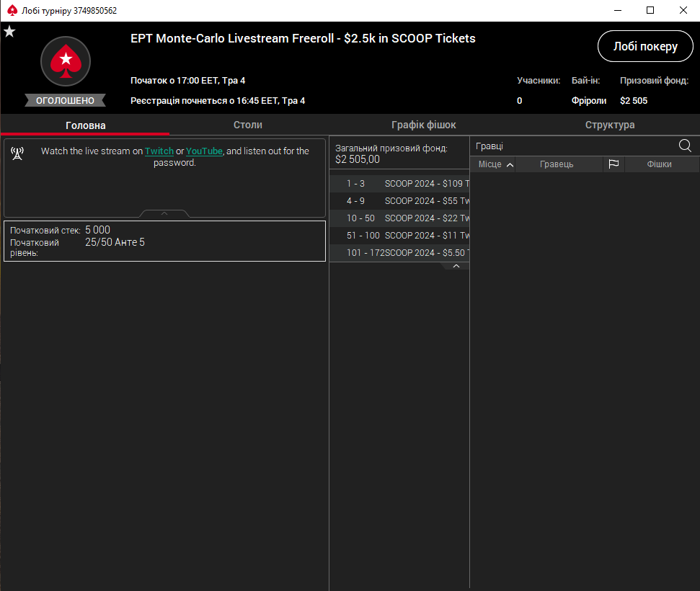Screen dimensions: 700x591
Task: Open Лобі покеру button
Action: point(645,46)
